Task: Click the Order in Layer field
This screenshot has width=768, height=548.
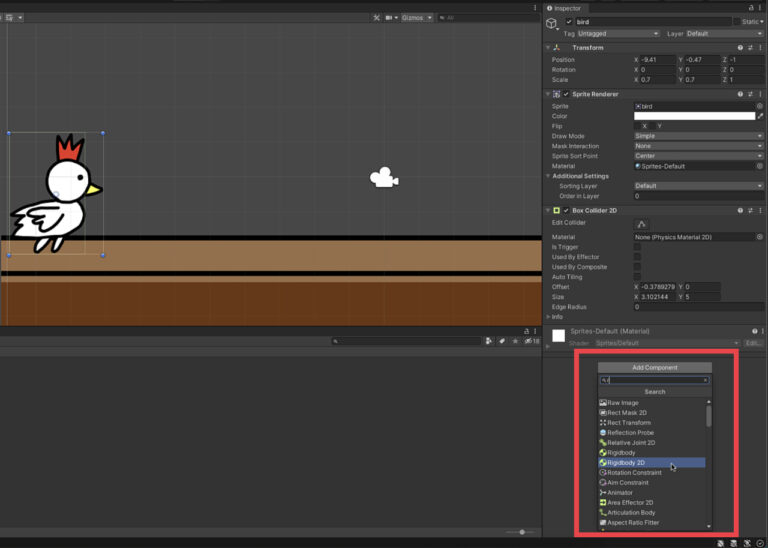Action: pyautogui.click(x=699, y=196)
